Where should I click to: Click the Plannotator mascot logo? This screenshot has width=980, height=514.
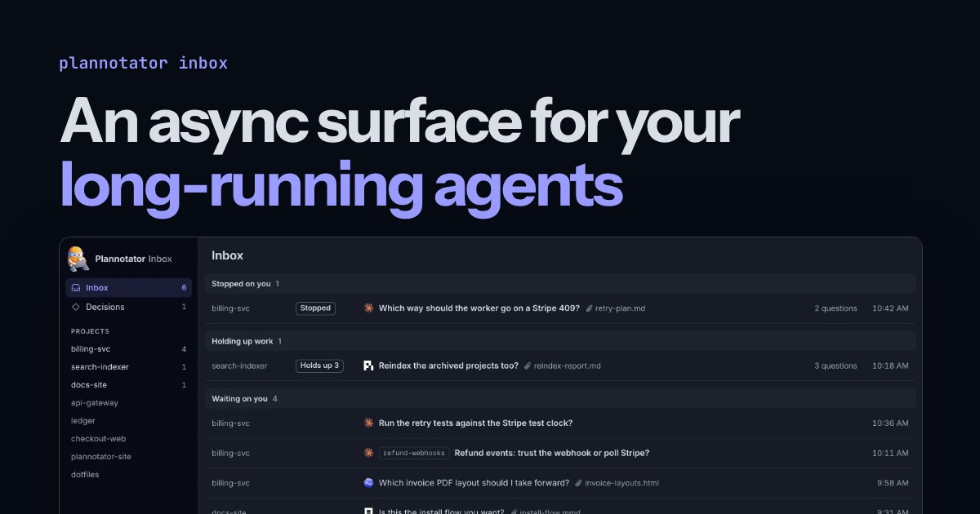pyautogui.click(x=78, y=259)
